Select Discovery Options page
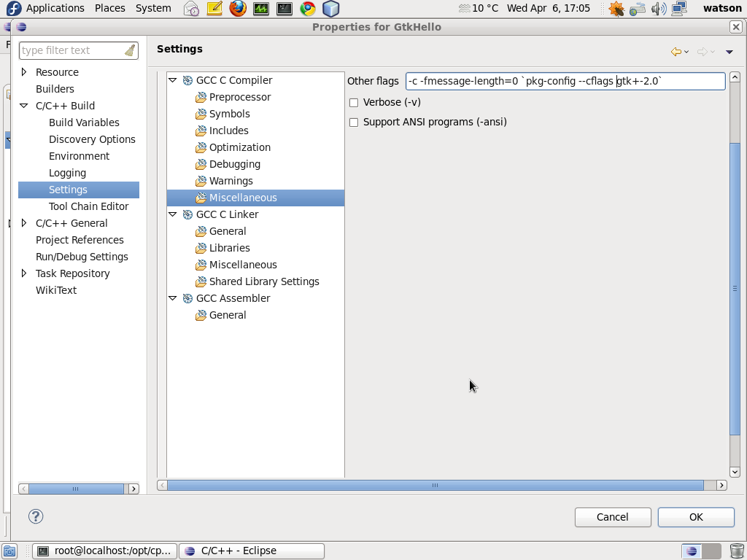The image size is (747, 560). click(92, 139)
